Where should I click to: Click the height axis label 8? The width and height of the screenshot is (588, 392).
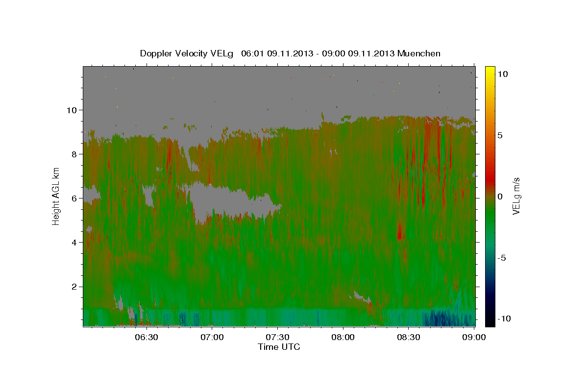click(x=75, y=154)
